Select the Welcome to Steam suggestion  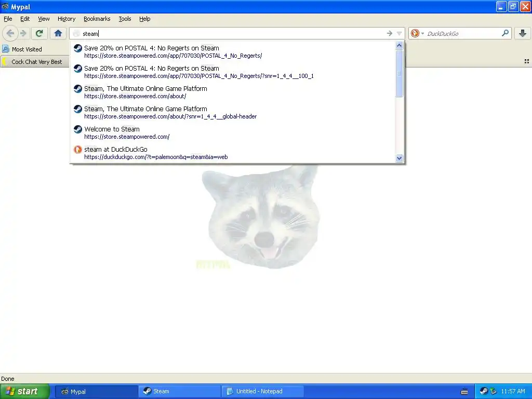(233, 132)
